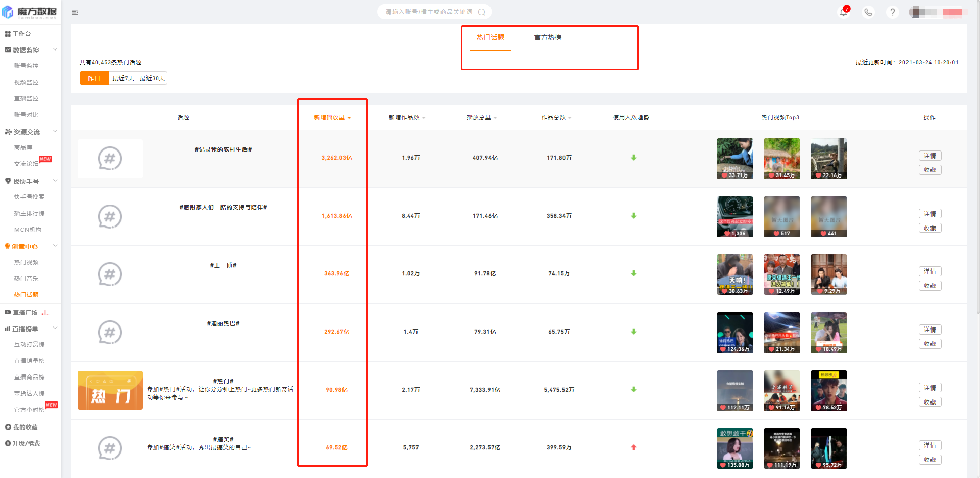Open the help question mark icon
This screenshot has width=980, height=478.
pyautogui.click(x=892, y=12)
